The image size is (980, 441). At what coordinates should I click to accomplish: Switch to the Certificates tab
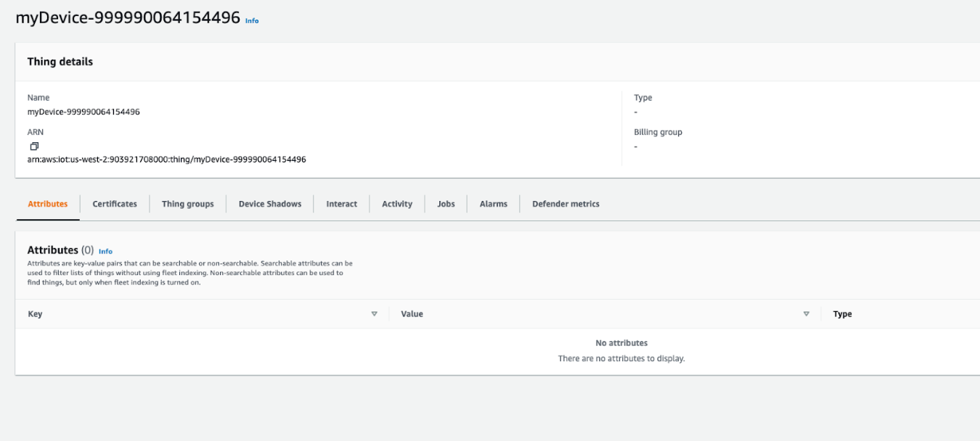115,204
